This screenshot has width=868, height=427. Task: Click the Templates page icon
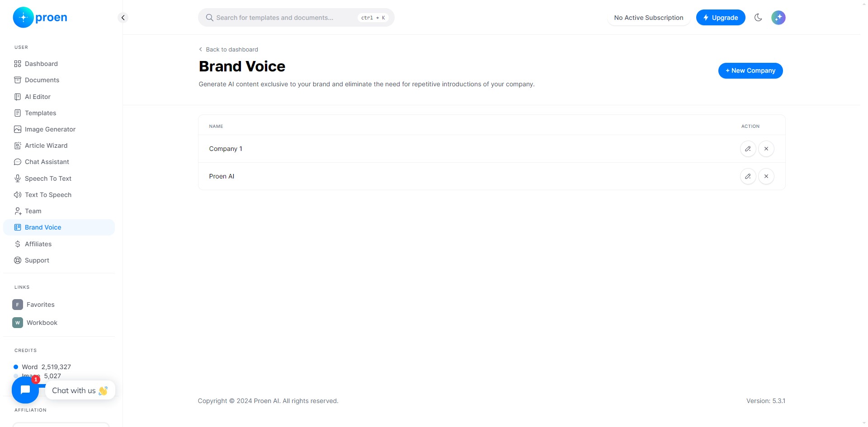(18, 113)
